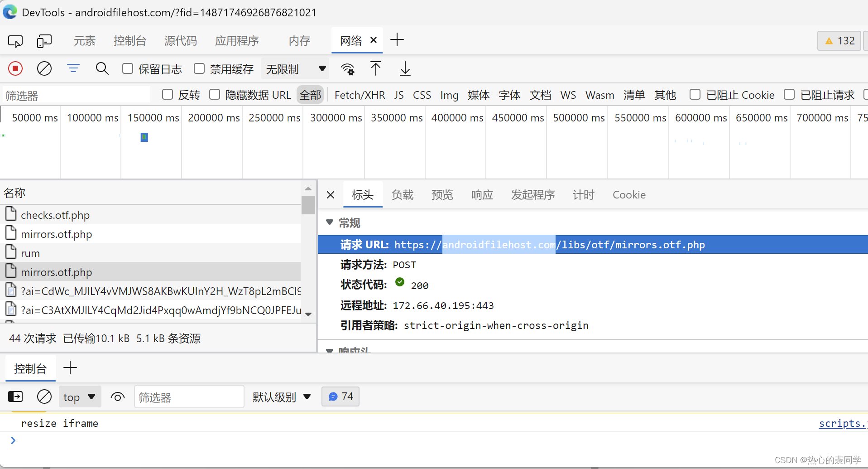Close the network tab
The height and width of the screenshot is (469, 868).
point(374,40)
